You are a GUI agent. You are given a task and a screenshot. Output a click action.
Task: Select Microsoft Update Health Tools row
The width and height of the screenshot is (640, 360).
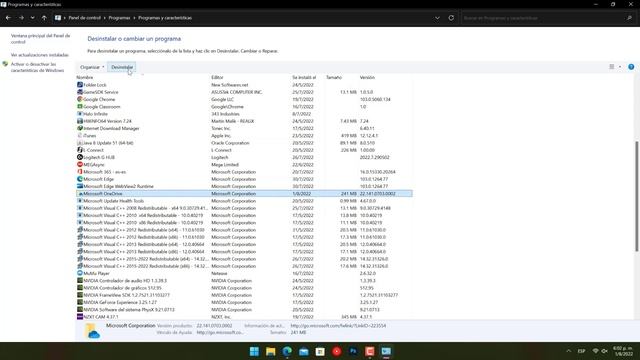[244, 201]
